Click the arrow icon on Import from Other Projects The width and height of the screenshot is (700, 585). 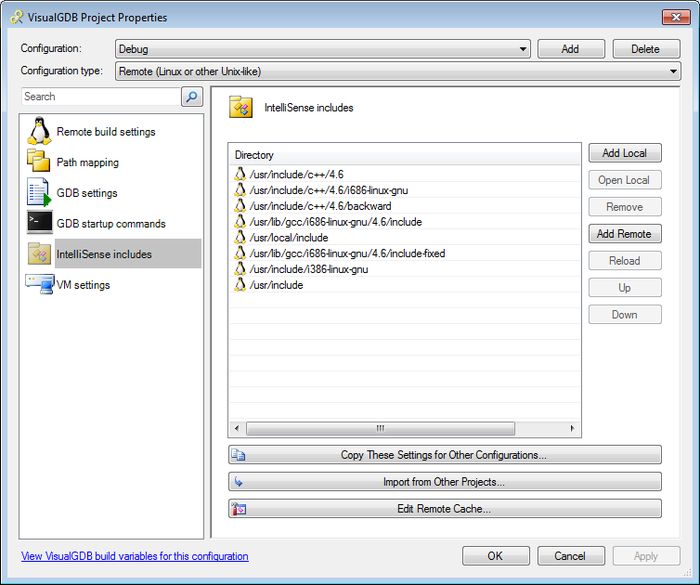coord(238,481)
